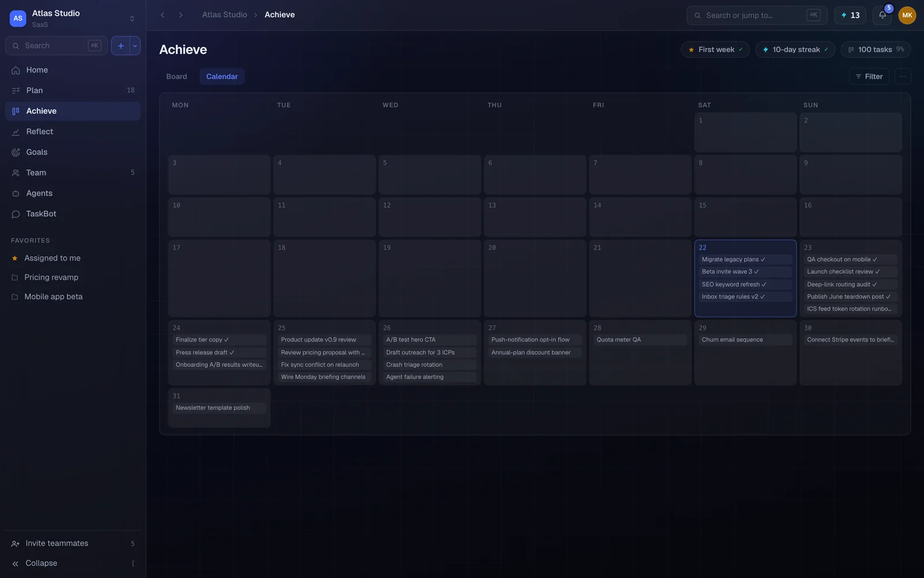Click the MK user avatar
The image size is (924, 578).
tap(907, 16)
